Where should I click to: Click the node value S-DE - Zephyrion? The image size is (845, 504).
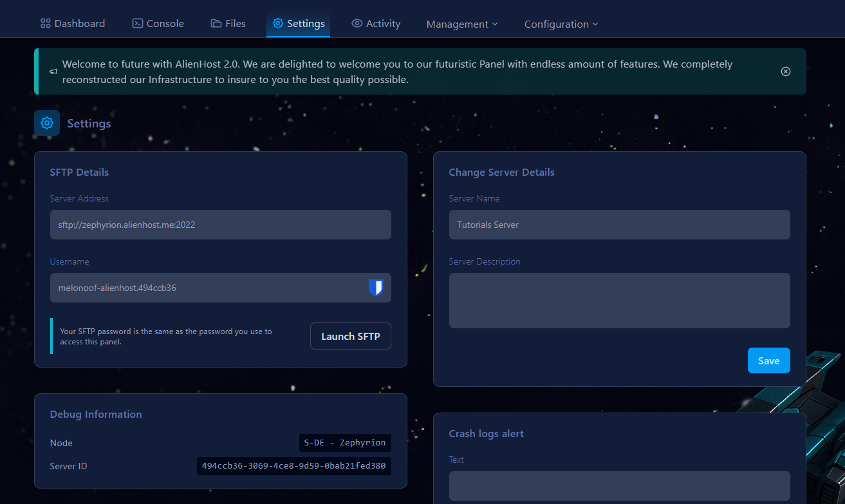pyautogui.click(x=345, y=443)
